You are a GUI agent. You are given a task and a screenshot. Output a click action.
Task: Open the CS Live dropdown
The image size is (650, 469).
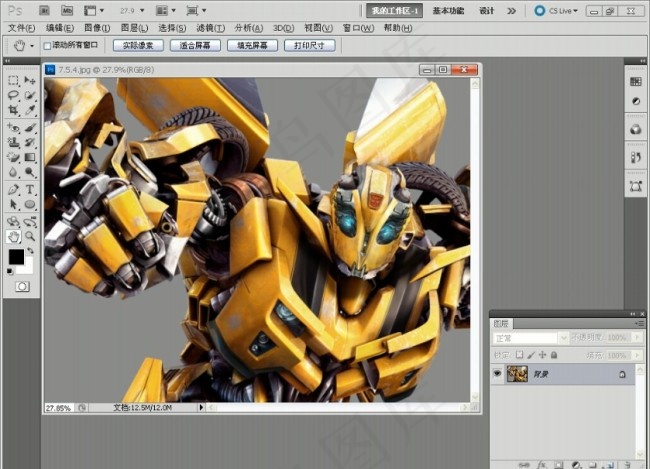[x=556, y=11]
